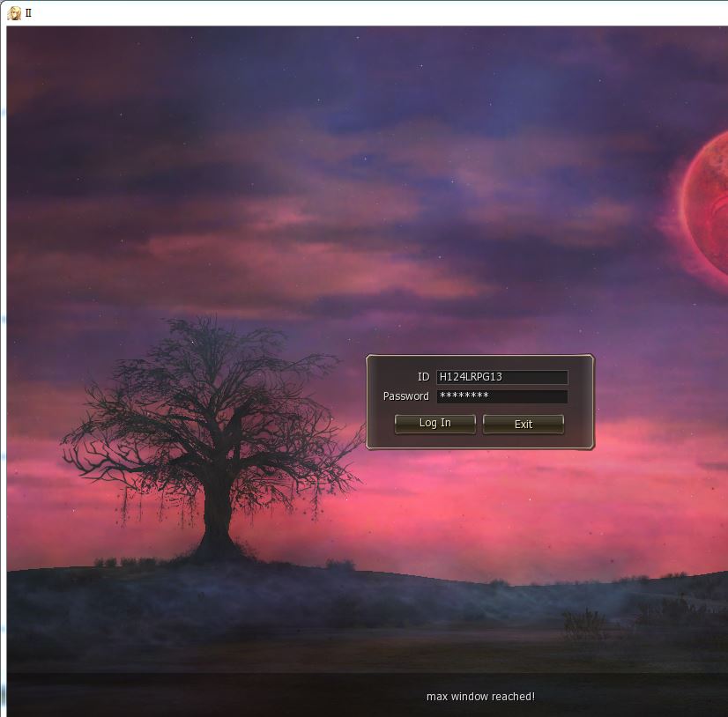This screenshot has width=728, height=717.
Task: Click the Exit button
Action: pos(524,424)
